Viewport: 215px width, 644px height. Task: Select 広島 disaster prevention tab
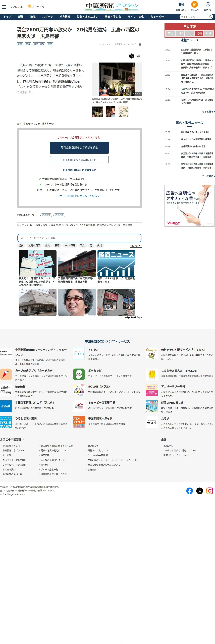tap(171, 33)
